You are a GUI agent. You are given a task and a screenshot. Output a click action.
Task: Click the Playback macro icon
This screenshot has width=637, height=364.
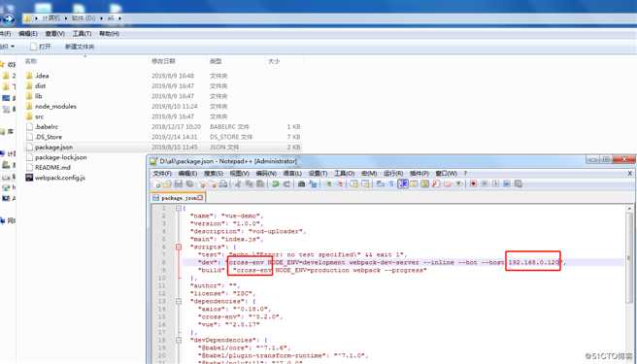click(495, 184)
